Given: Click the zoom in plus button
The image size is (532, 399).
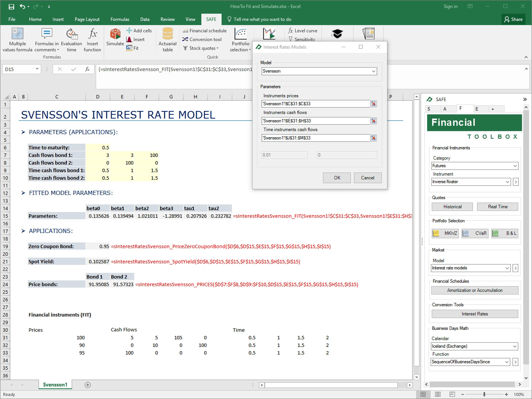Looking at the screenshot, I should tap(507, 394).
